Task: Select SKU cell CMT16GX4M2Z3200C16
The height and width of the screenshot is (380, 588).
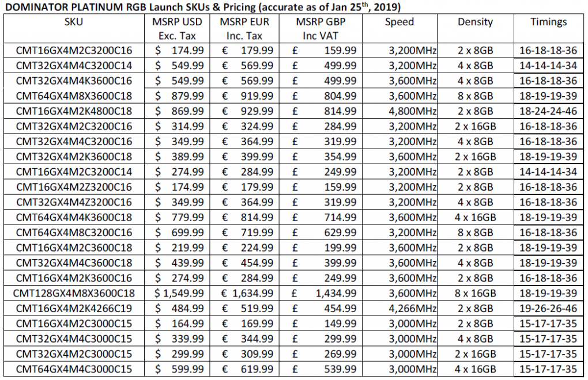Action: (x=74, y=187)
